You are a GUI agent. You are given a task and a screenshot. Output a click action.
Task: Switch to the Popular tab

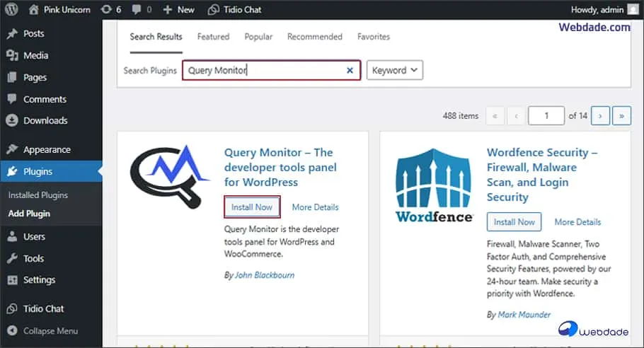258,37
